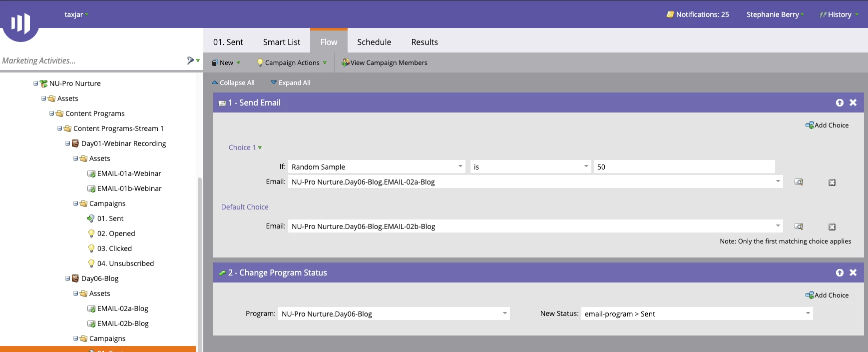Image resolution: width=868 pixels, height=352 pixels.
Task: Remove the Change Program Status step
Action: pos(853,272)
